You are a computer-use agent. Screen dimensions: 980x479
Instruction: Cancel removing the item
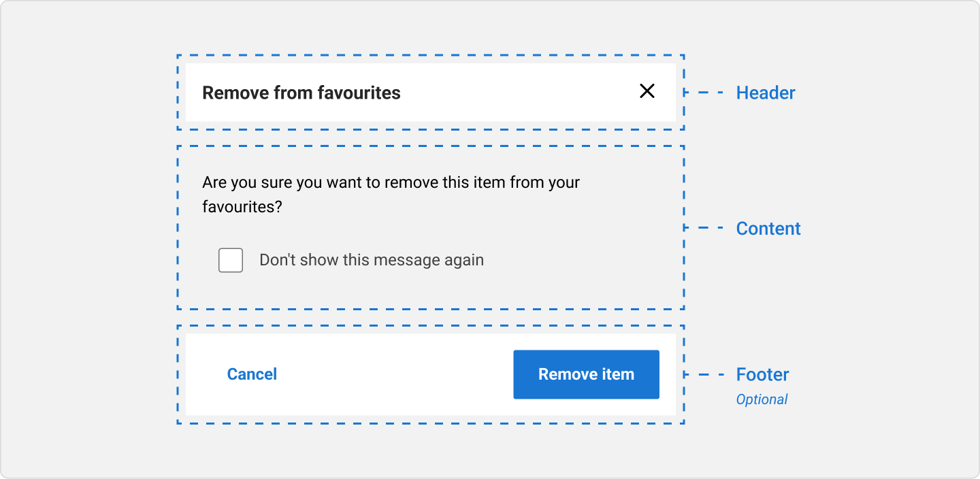(252, 374)
